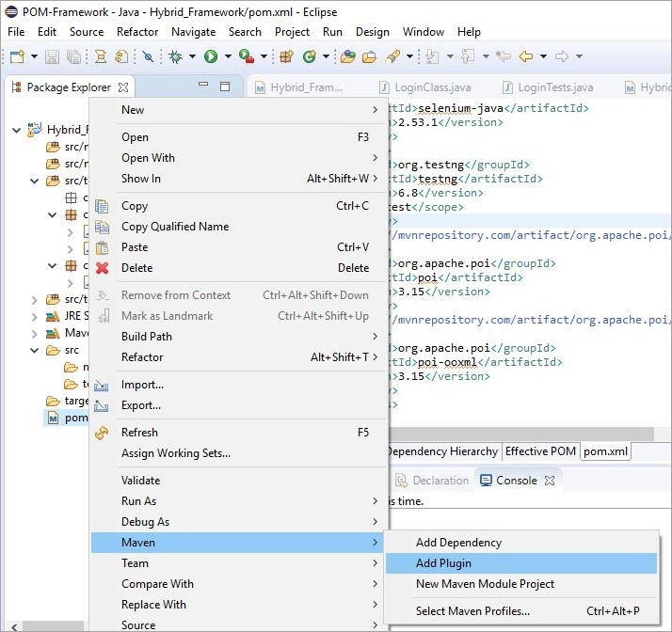Open dropdown arrow next to Debug icon
Viewport: 672px width, 632px height.
[x=192, y=56]
